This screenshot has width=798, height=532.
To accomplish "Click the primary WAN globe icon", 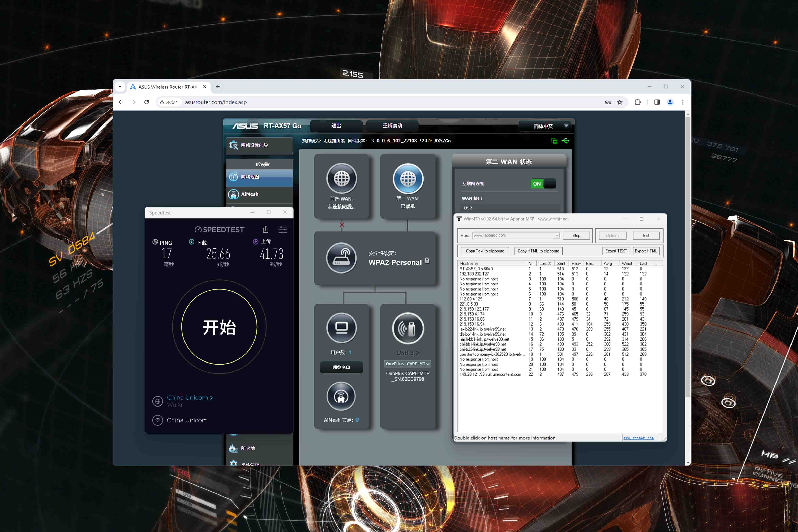I will point(342,178).
